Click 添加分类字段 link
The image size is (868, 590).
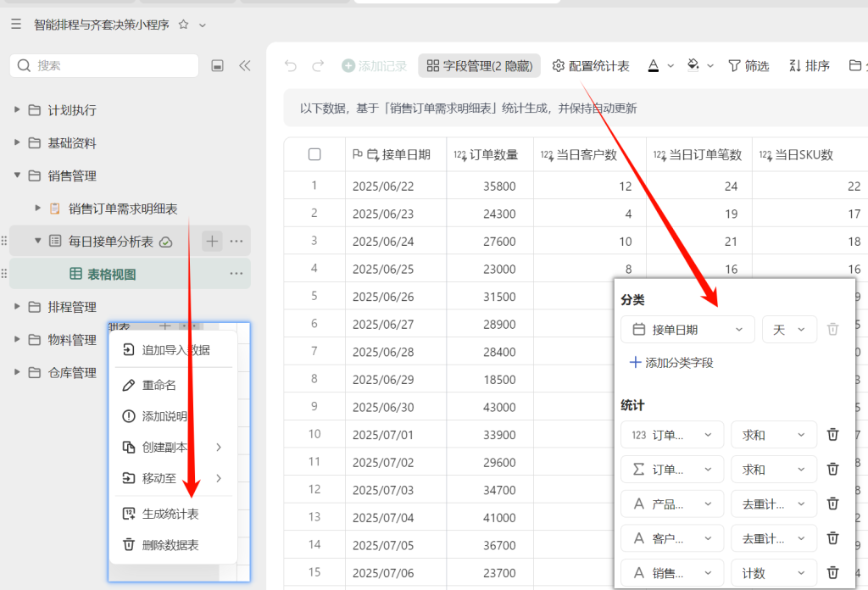tap(671, 363)
